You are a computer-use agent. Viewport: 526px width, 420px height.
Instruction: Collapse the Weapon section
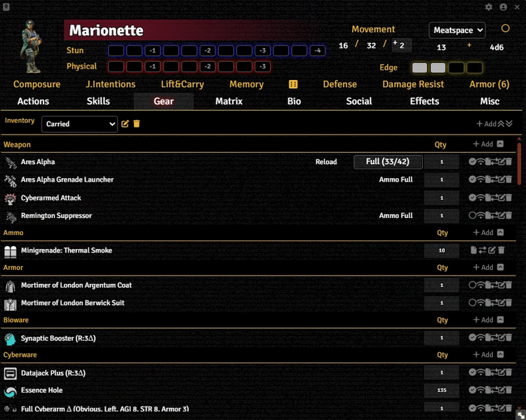click(500, 144)
